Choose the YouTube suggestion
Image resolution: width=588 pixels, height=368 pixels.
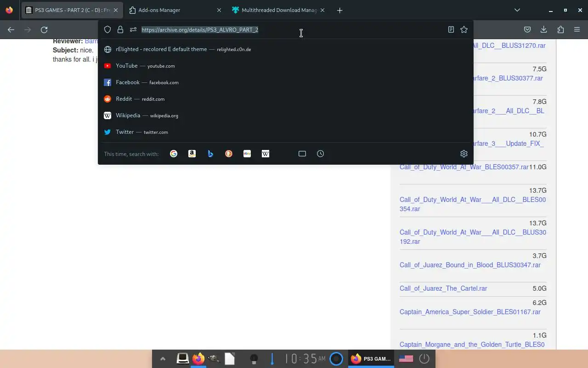285,66
